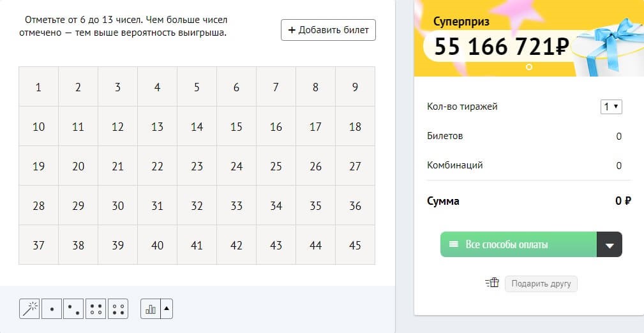The height and width of the screenshot is (333, 644).
Task: Mark number 45 on the ticket
Action: pyautogui.click(x=355, y=245)
